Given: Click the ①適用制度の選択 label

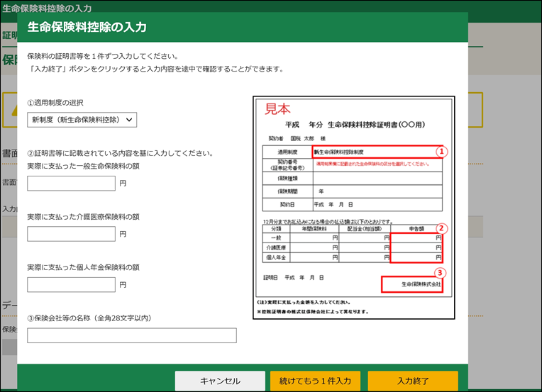Looking at the screenshot, I should tap(55, 103).
